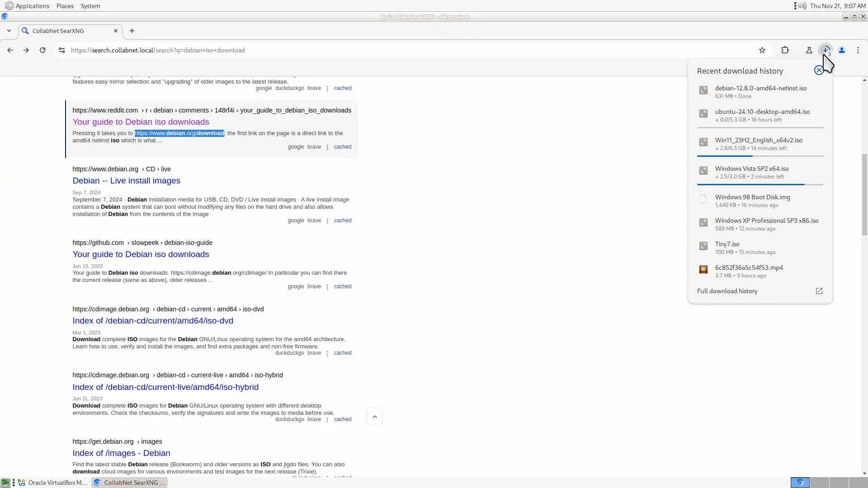The width and height of the screenshot is (868, 488).
Task: Click the scroll-to-top arrow button
Action: tap(374, 417)
